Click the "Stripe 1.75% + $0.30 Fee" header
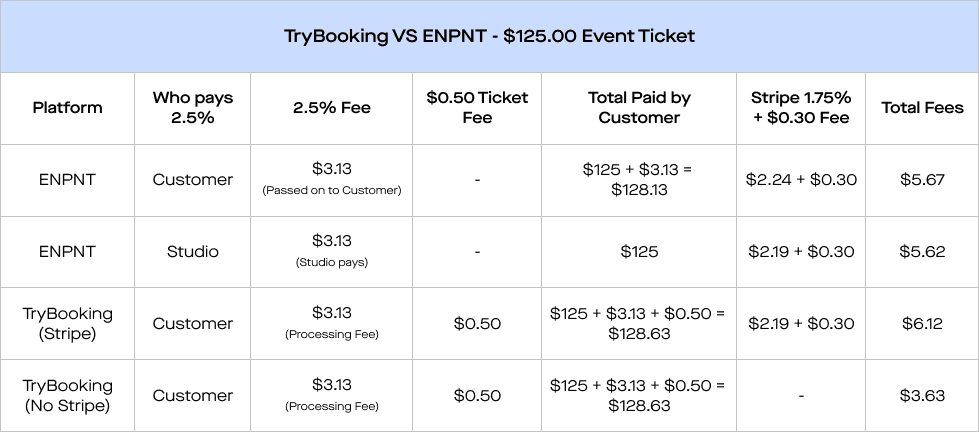This screenshot has width=979, height=432. pos(800,108)
